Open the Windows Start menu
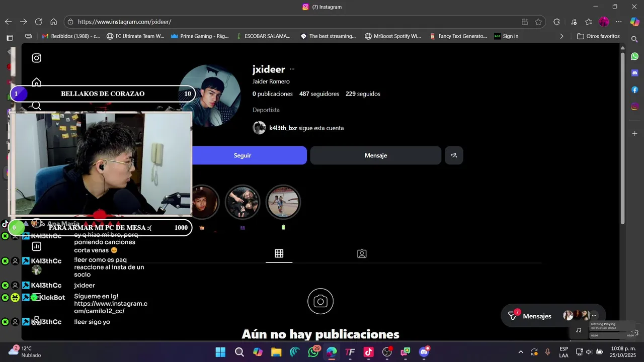 point(220,352)
